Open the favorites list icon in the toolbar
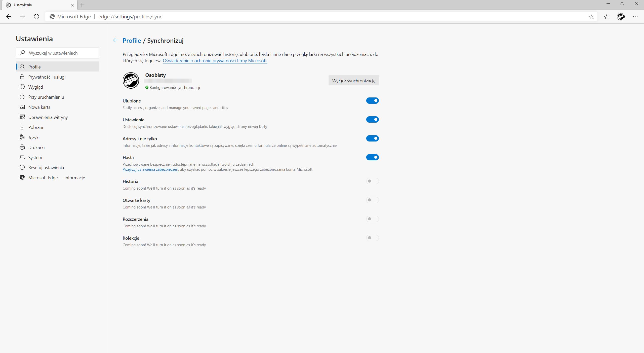644x353 pixels. point(607,17)
